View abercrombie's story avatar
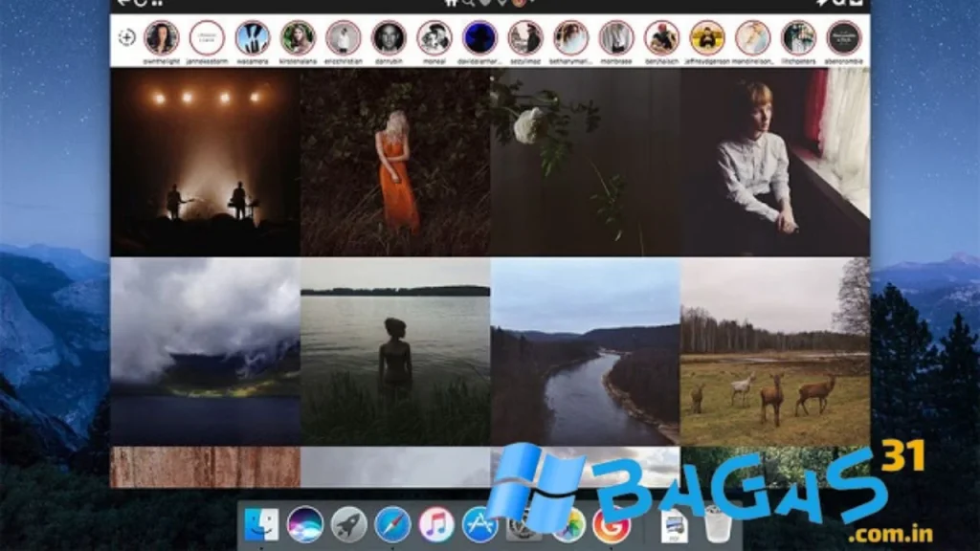The width and height of the screenshot is (980, 551). (844, 37)
